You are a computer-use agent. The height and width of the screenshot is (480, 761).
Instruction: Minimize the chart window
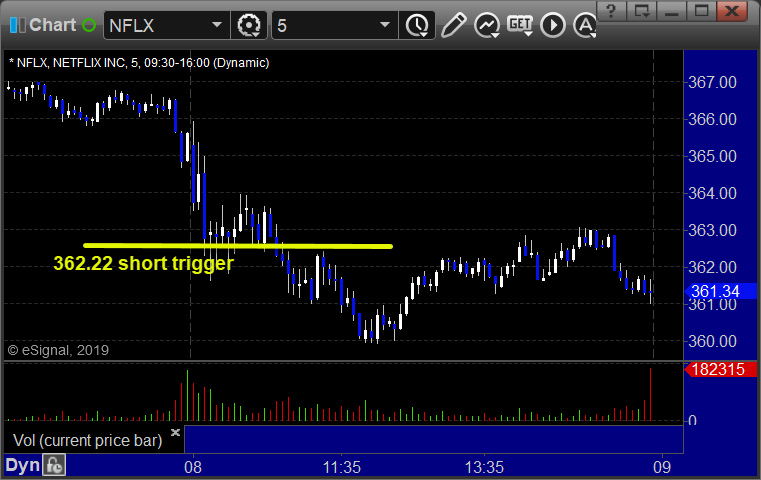[672, 11]
